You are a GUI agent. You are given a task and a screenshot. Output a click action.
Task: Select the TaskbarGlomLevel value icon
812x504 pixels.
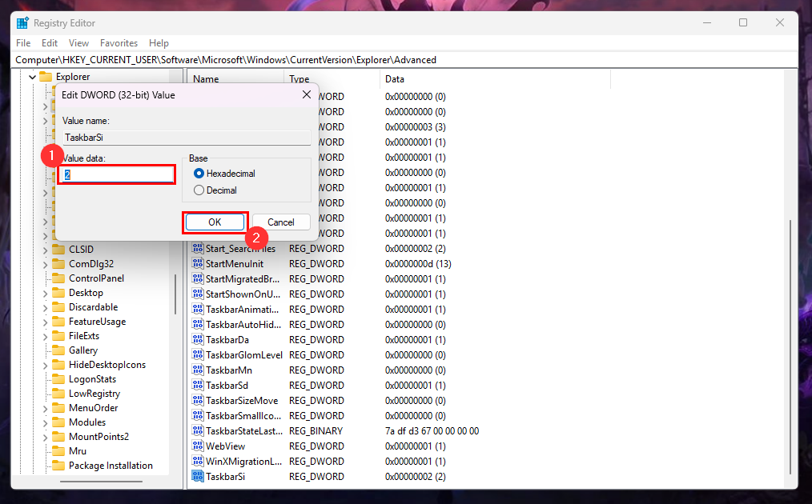click(198, 354)
